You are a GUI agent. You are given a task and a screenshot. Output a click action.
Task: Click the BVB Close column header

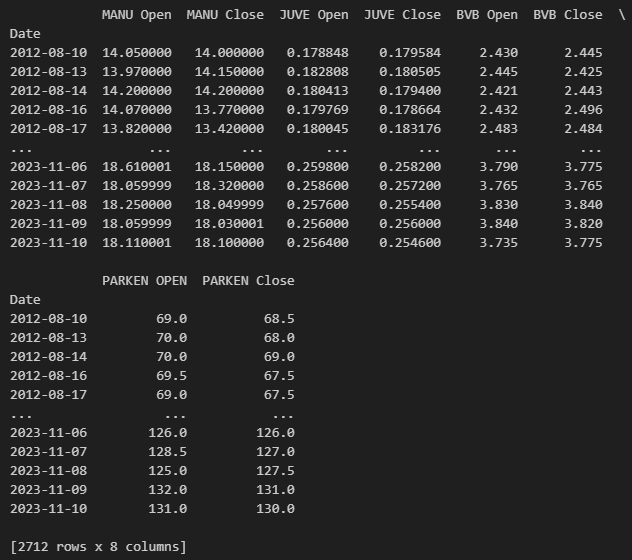point(568,15)
